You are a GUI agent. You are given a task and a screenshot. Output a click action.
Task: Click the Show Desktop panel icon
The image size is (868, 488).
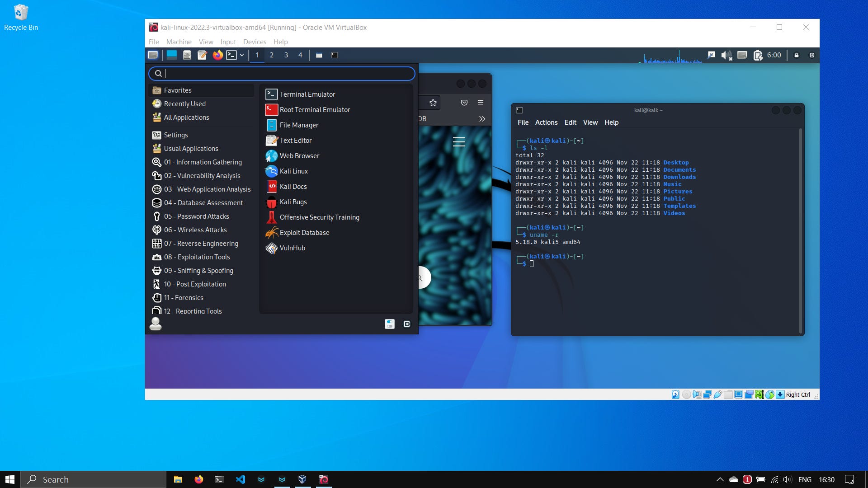pyautogui.click(x=171, y=55)
